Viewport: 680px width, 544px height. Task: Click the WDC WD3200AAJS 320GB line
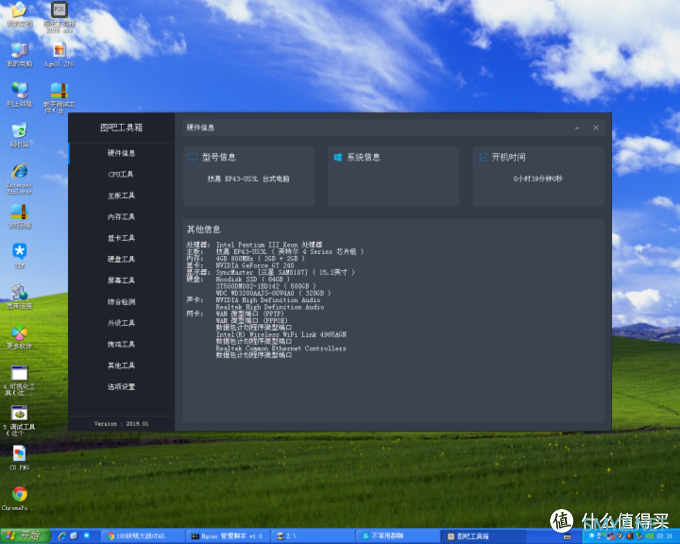click(273, 293)
